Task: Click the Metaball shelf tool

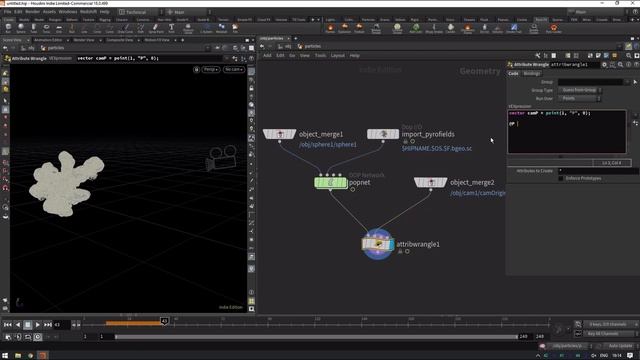Action: pos(221,28)
